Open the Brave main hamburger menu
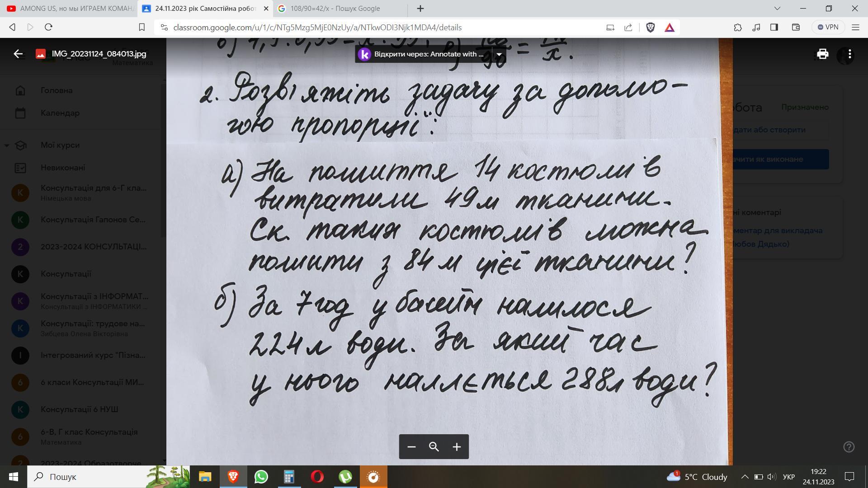The height and width of the screenshot is (488, 868). 855,28
